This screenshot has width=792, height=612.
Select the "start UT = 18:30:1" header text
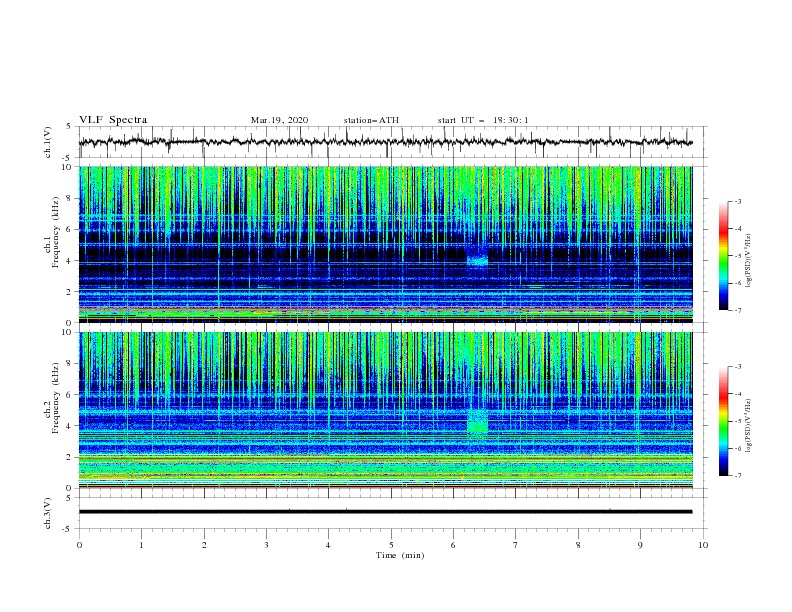point(483,120)
